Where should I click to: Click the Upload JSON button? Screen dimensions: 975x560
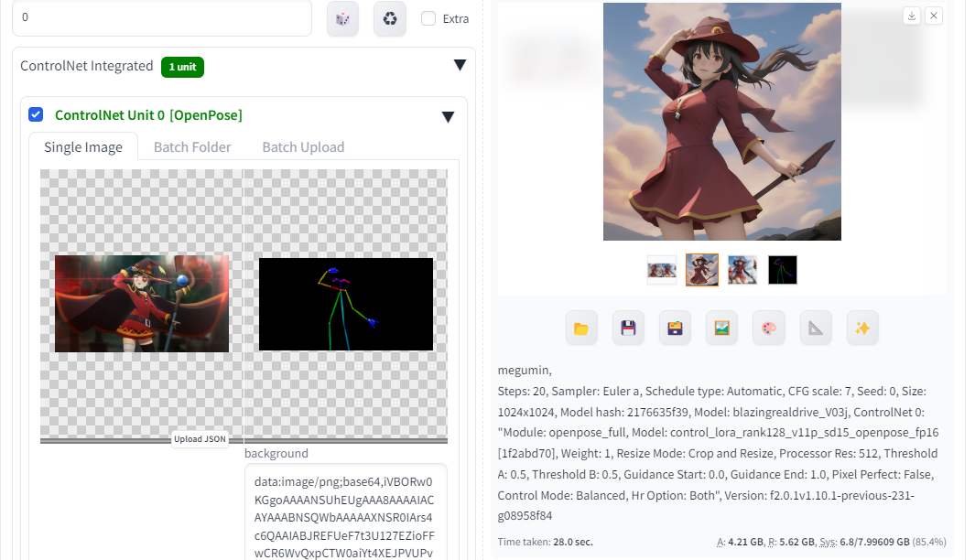tap(200, 439)
